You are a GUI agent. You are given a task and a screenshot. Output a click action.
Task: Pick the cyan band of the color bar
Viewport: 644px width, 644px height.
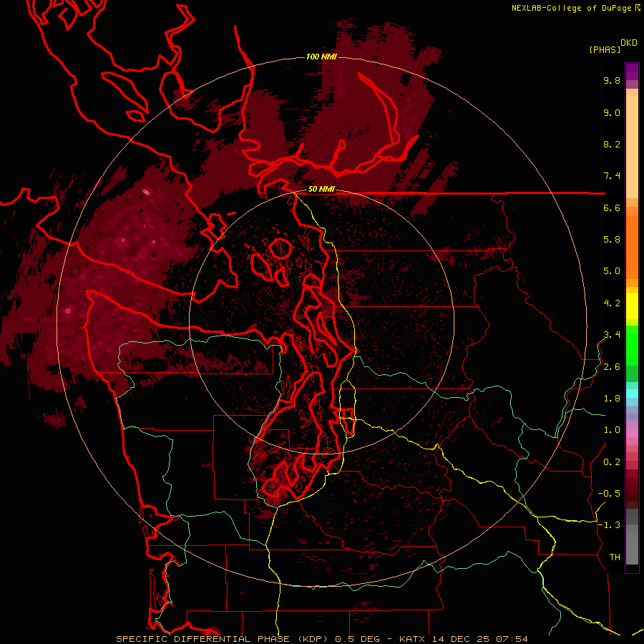coord(632,394)
